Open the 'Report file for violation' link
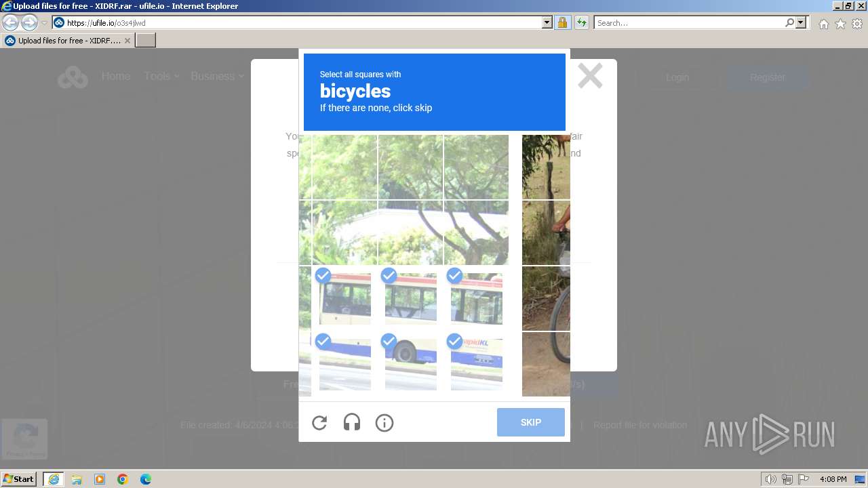This screenshot has width=868, height=488. coord(640,425)
